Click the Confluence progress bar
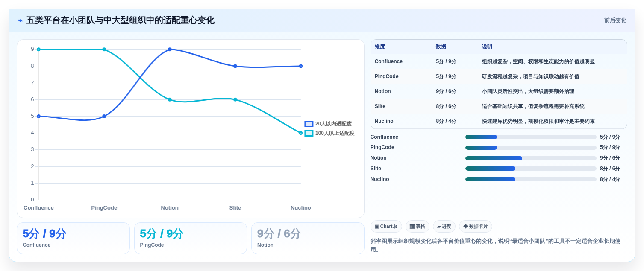This screenshot has height=271, width=644. click(531, 137)
